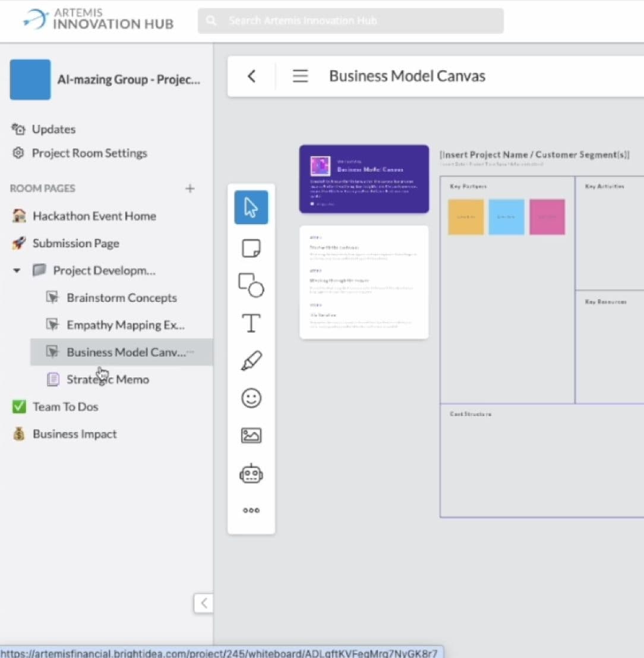Click the Cost Structure section label
Image resolution: width=644 pixels, height=658 pixels.
pyautogui.click(x=471, y=414)
